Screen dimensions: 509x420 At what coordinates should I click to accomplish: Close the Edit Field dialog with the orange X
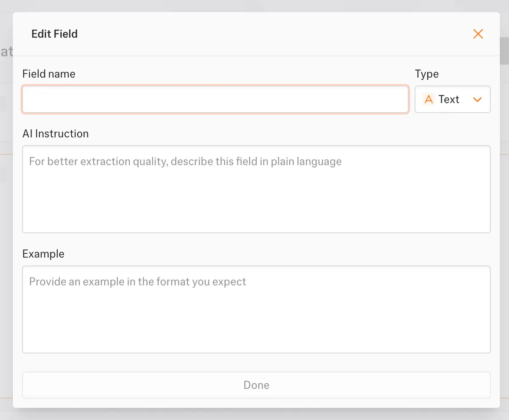coord(478,34)
